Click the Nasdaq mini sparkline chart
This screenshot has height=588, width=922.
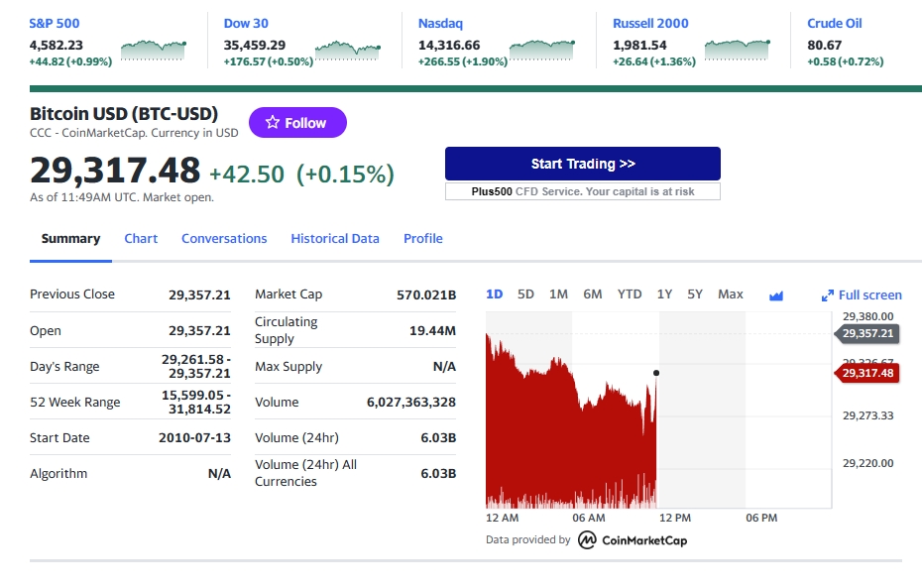point(541,48)
